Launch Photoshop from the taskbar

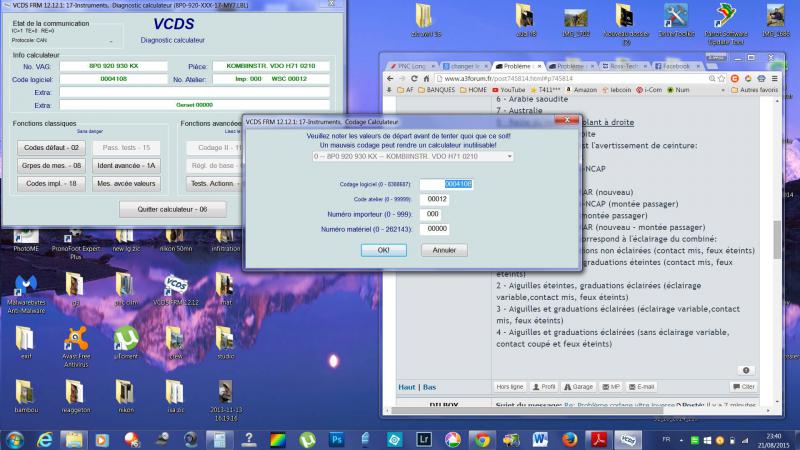336,439
